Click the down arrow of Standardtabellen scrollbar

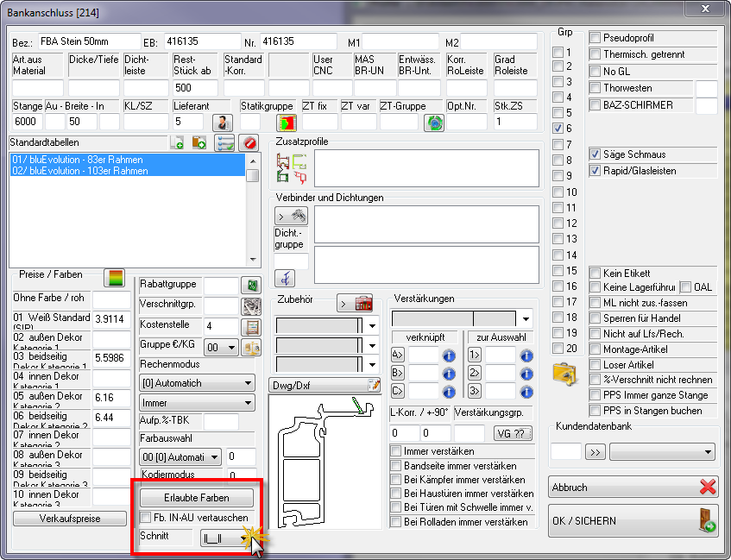pyautogui.click(x=253, y=259)
